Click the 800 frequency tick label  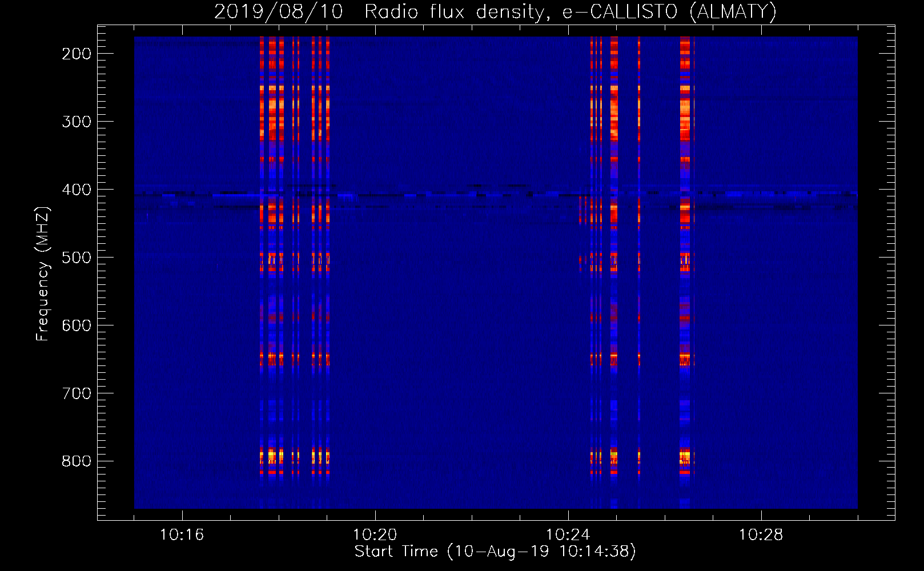pyautogui.click(x=77, y=461)
